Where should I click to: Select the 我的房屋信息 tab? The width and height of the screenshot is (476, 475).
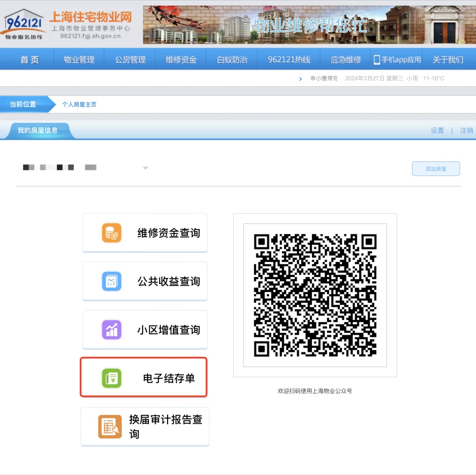click(x=37, y=131)
